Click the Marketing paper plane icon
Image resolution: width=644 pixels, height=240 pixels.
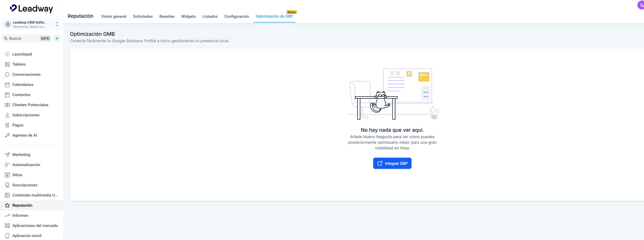pos(7,155)
